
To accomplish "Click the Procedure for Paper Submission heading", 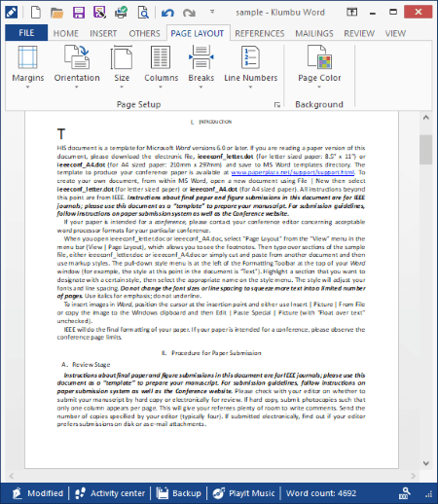I will point(211,353).
